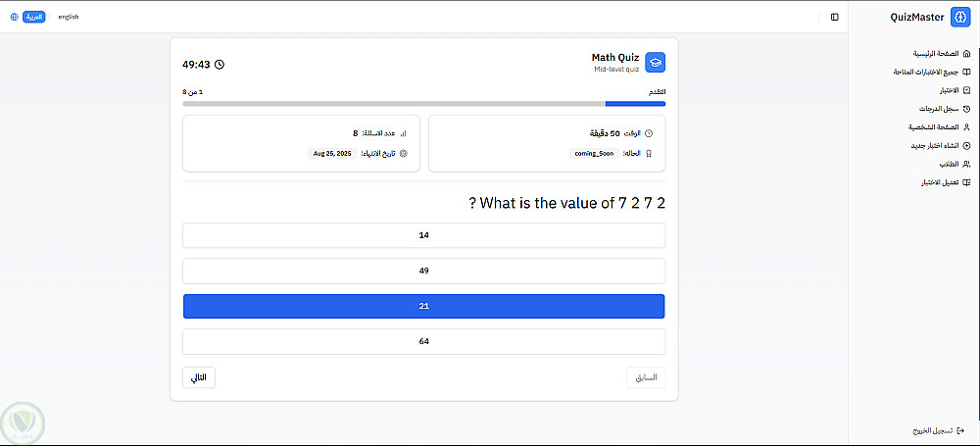Screen dimensions: 980x446
Task: Toggle the sidebar panel icon
Action: coord(834,17)
